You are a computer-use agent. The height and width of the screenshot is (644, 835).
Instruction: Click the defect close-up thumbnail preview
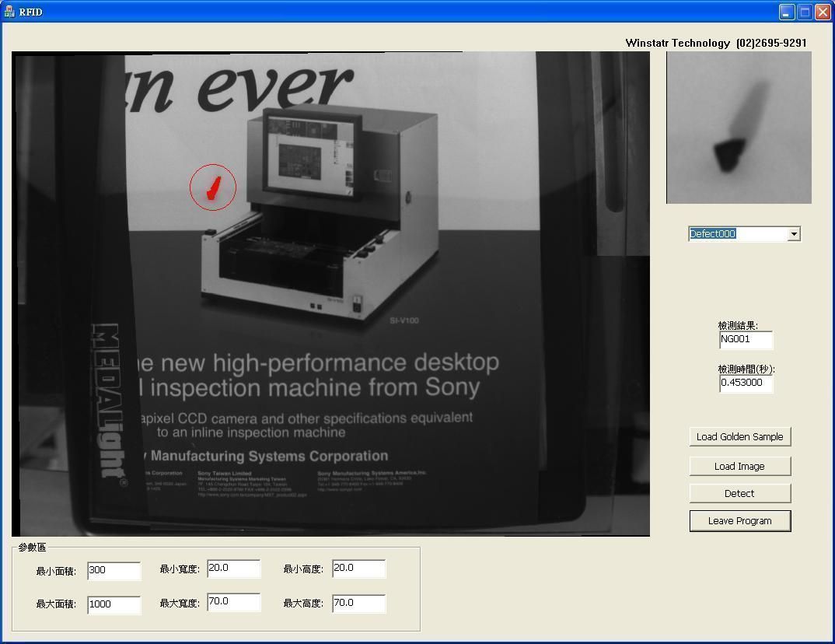coord(739,128)
